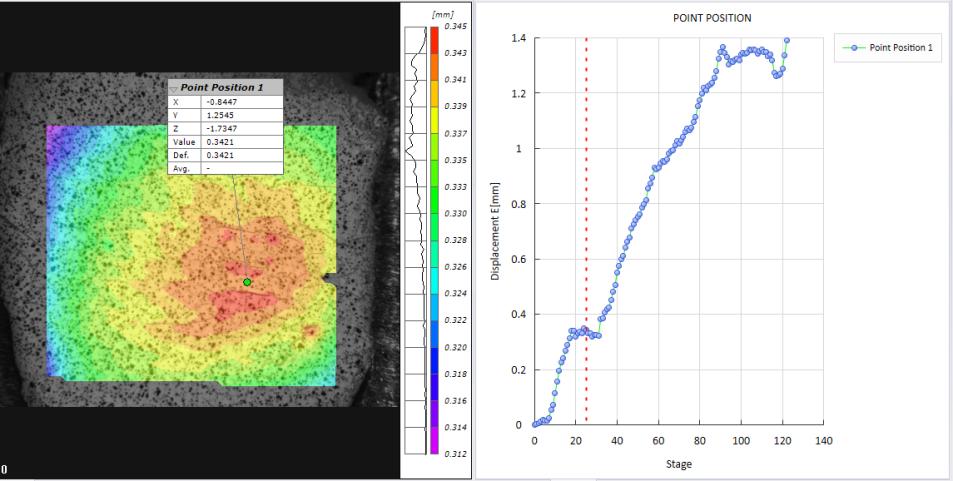This screenshot has width=953, height=481.
Task: Click the [mm] unit label above legend
Action: [x=443, y=15]
